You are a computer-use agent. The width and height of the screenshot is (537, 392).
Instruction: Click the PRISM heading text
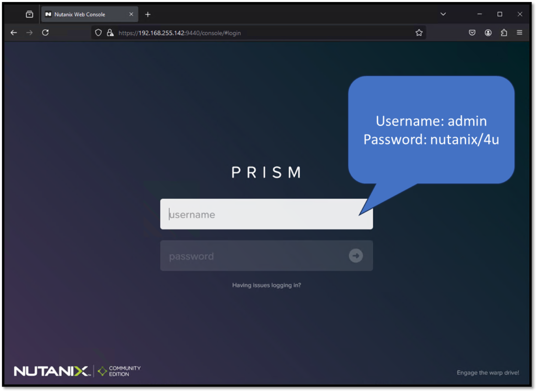(x=266, y=172)
